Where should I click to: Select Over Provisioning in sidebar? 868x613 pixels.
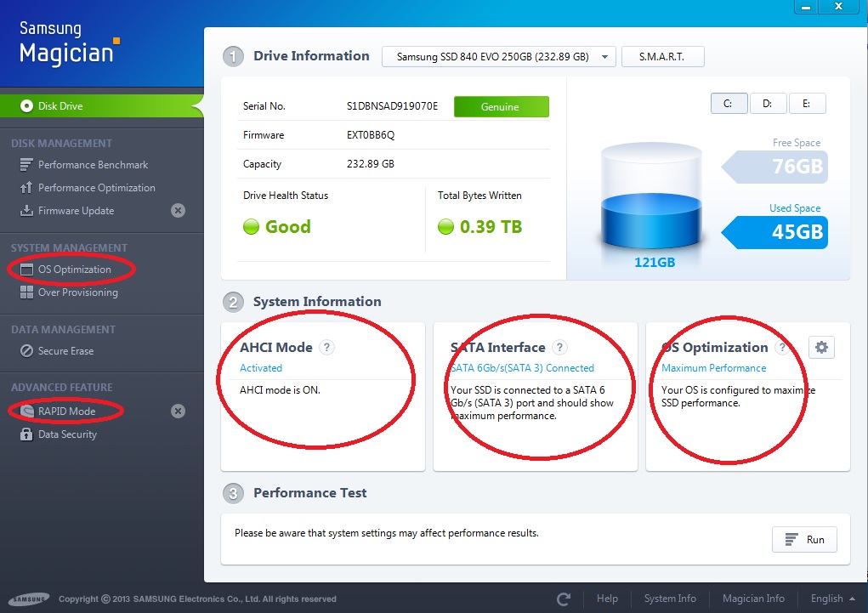(x=77, y=292)
